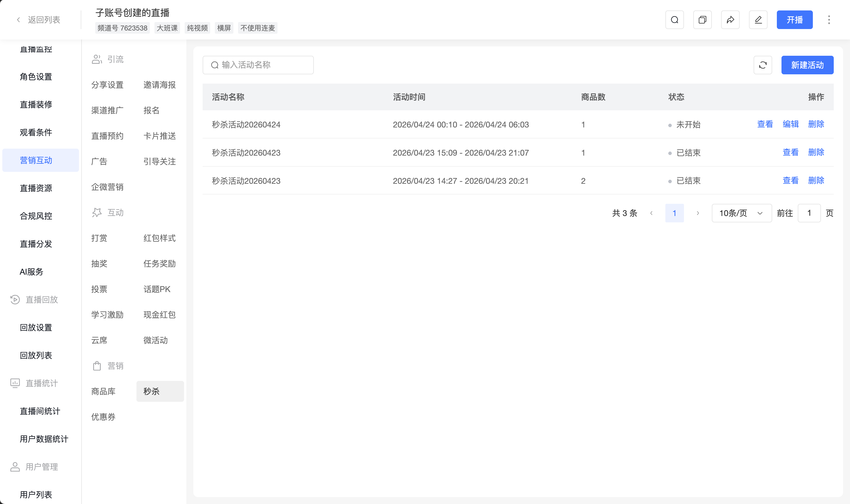Click the 输入活动名称 search input field
The width and height of the screenshot is (850, 504).
pyautogui.click(x=258, y=65)
